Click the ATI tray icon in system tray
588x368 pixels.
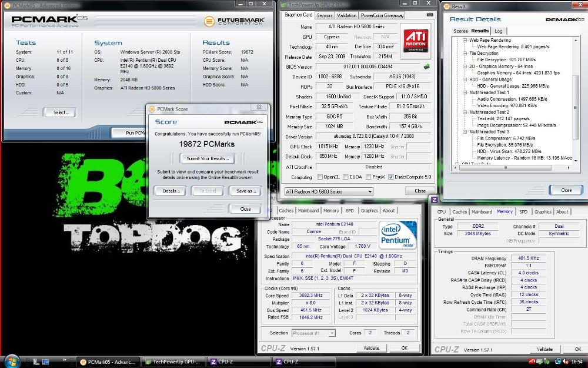tap(532, 362)
